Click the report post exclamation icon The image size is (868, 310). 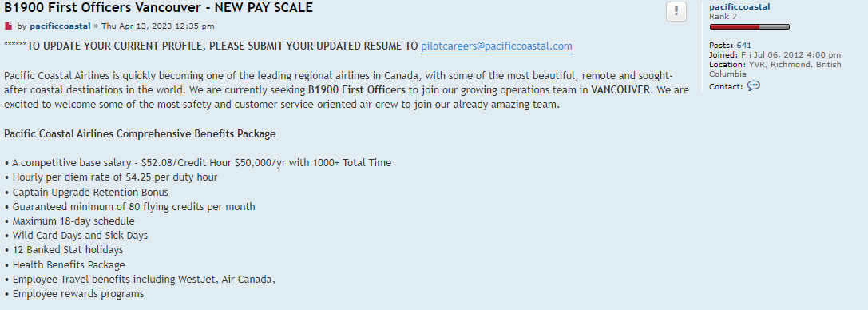click(x=676, y=12)
